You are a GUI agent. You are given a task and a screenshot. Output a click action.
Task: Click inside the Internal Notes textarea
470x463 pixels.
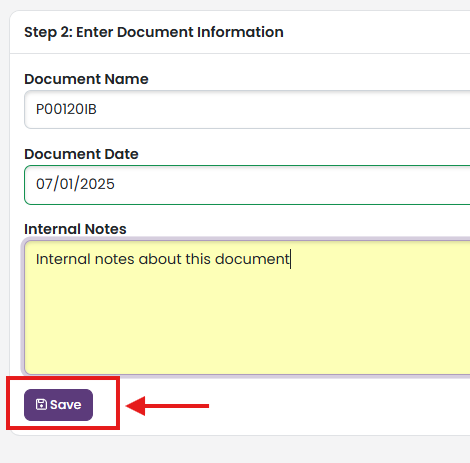click(x=247, y=307)
